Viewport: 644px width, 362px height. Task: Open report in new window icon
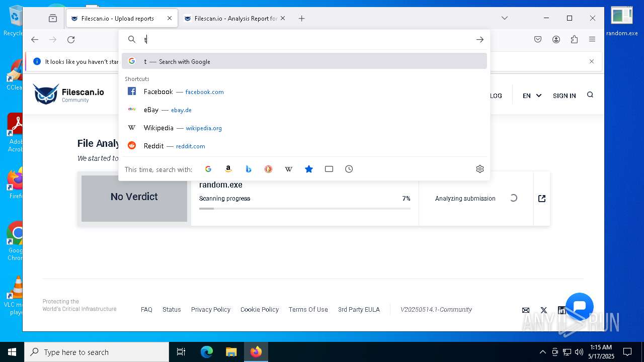tap(542, 199)
